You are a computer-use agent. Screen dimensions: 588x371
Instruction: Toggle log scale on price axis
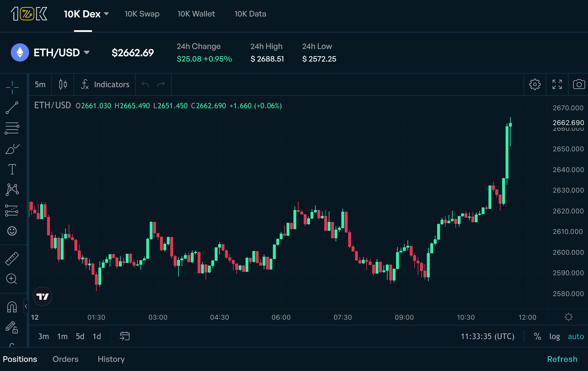[554, 337]
